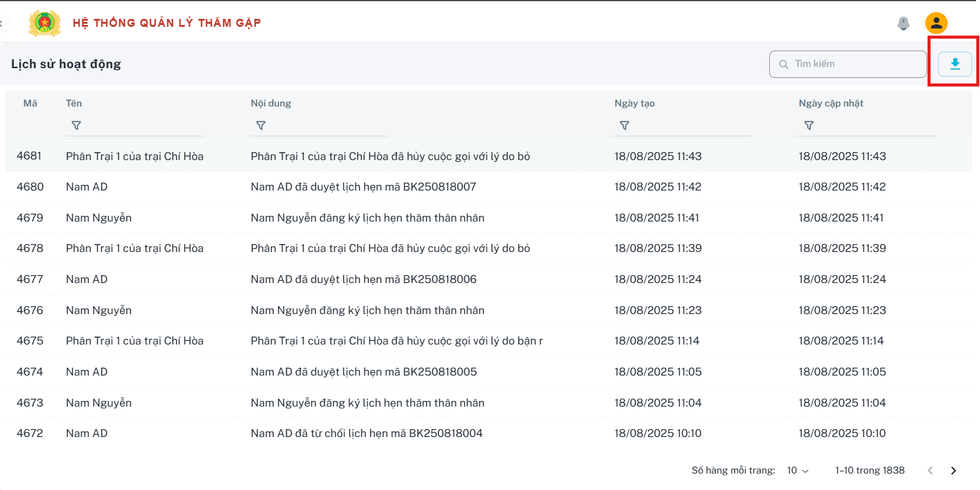Click the filter icon under Nội dung column
This screenshot has width=980, height=490.
[261, 125]
